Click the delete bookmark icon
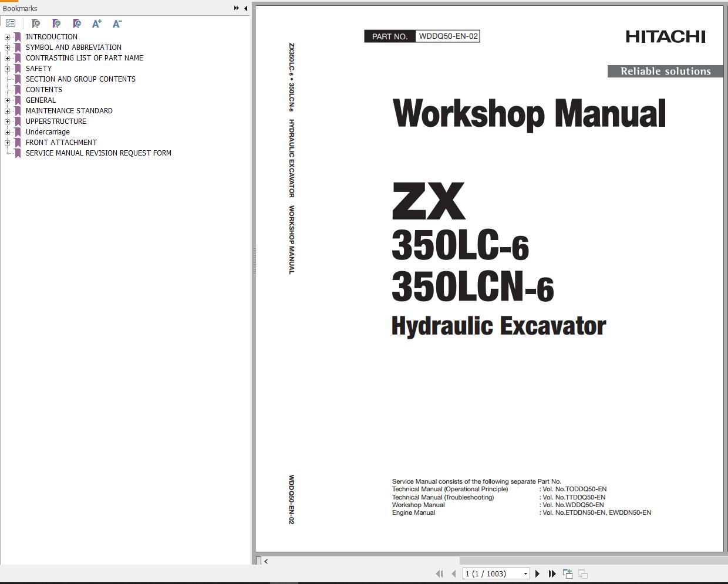The image size is (728, 584). point(36,23)
